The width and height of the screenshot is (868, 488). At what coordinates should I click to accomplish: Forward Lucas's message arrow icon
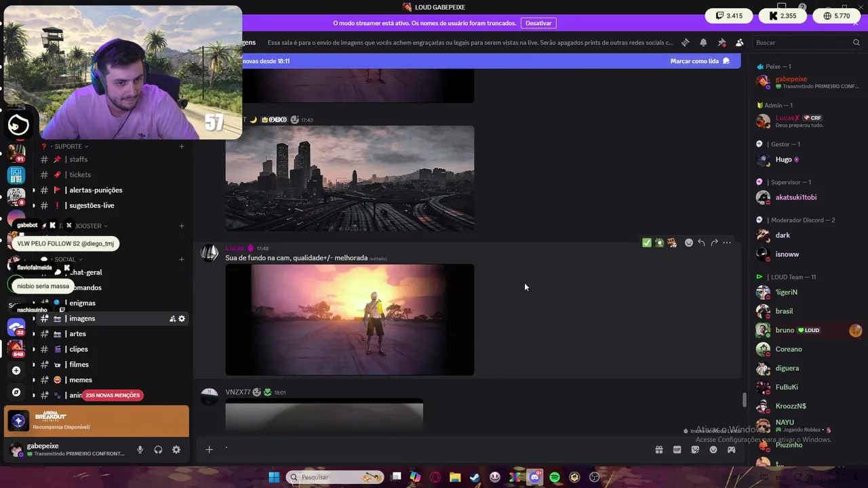click(714, 243)
